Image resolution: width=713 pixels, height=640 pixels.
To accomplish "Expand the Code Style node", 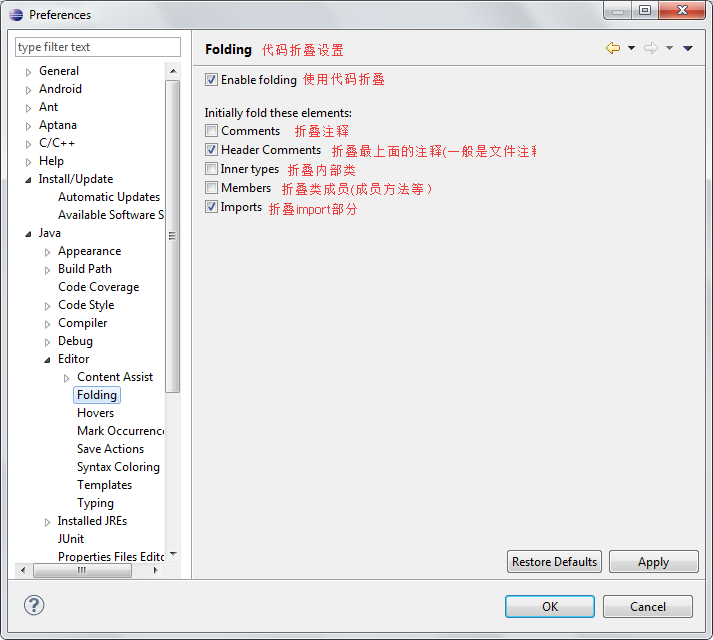I will click(x=48, y=306).
